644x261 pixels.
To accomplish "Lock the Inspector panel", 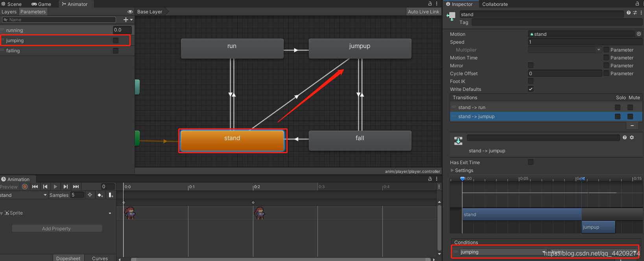I will click(x=637, y=4).
